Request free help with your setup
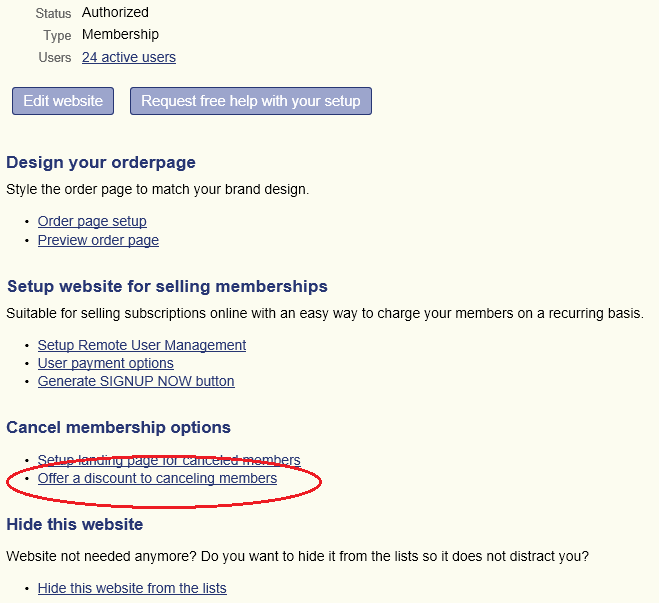The width and height of the screenshot is (659, 603). 251,101
